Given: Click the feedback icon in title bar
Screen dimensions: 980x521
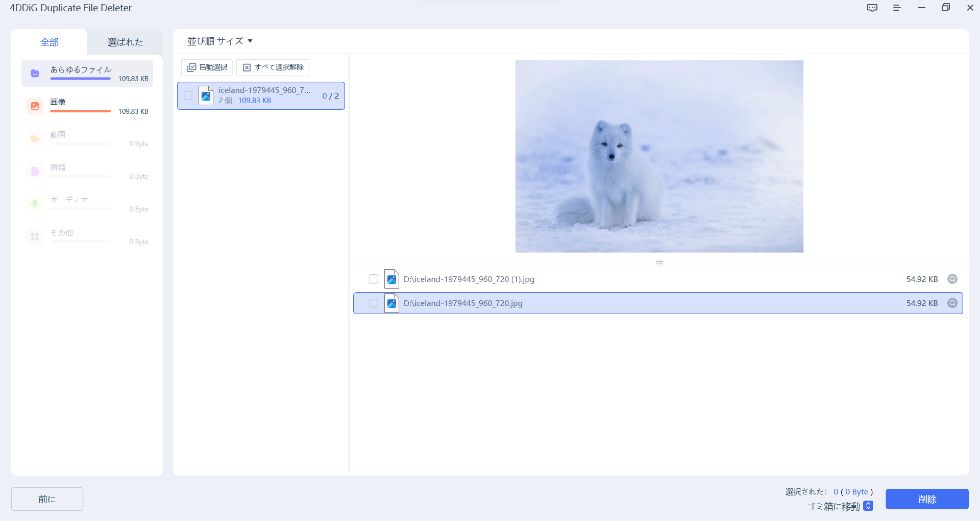Looking at the screenshot, I should 872,8.
